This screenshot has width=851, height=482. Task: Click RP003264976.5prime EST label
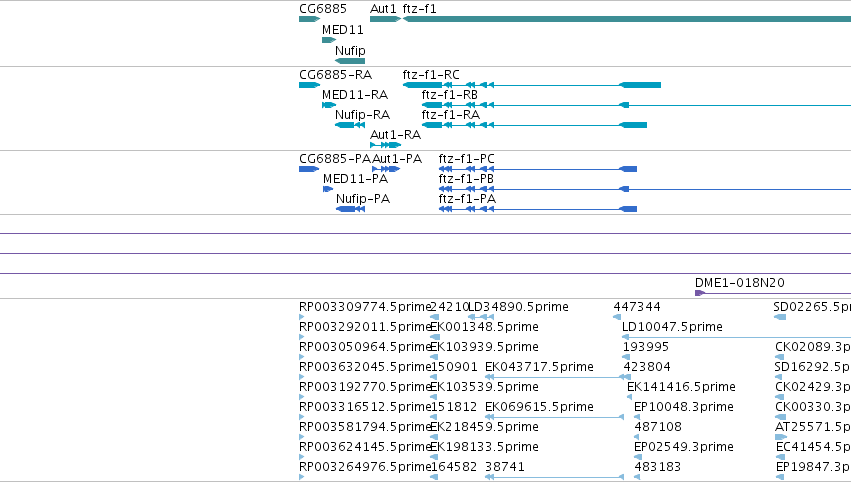point(365,467)
